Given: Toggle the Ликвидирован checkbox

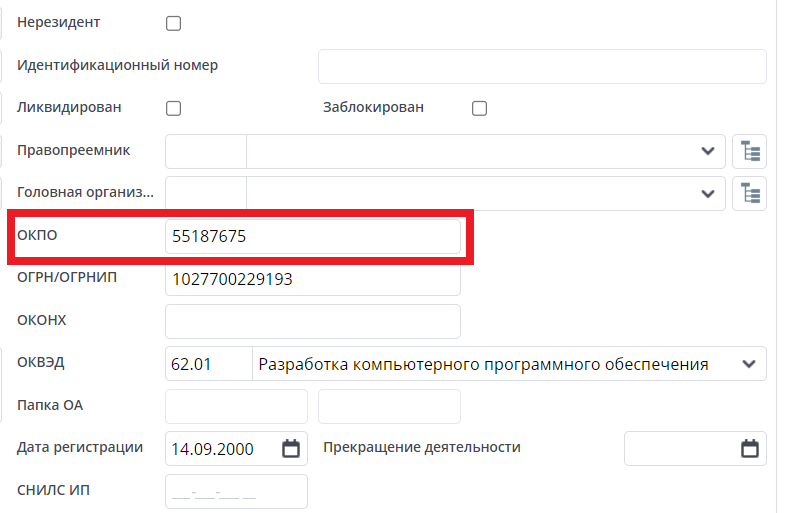Looking at the screenshot, I should point(173,108).
